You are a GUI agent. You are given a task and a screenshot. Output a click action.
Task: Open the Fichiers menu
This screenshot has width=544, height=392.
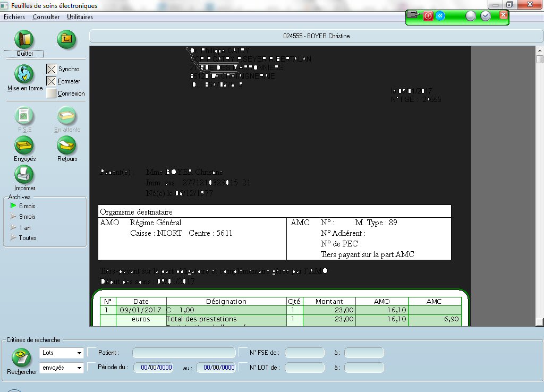[14, 17]
